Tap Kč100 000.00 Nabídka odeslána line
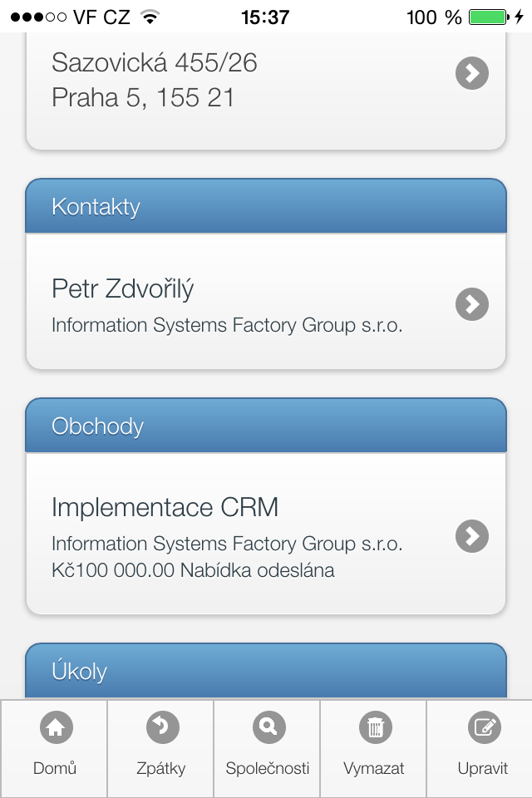 193,571
